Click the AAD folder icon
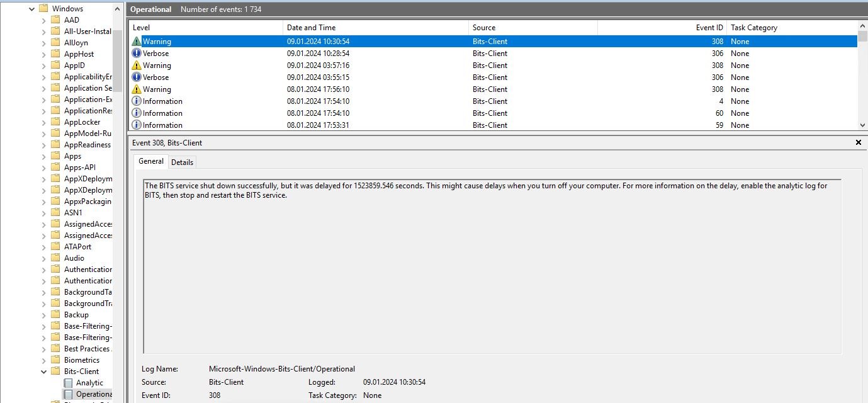This screenshot has height=403, width=868. (55, 20)
